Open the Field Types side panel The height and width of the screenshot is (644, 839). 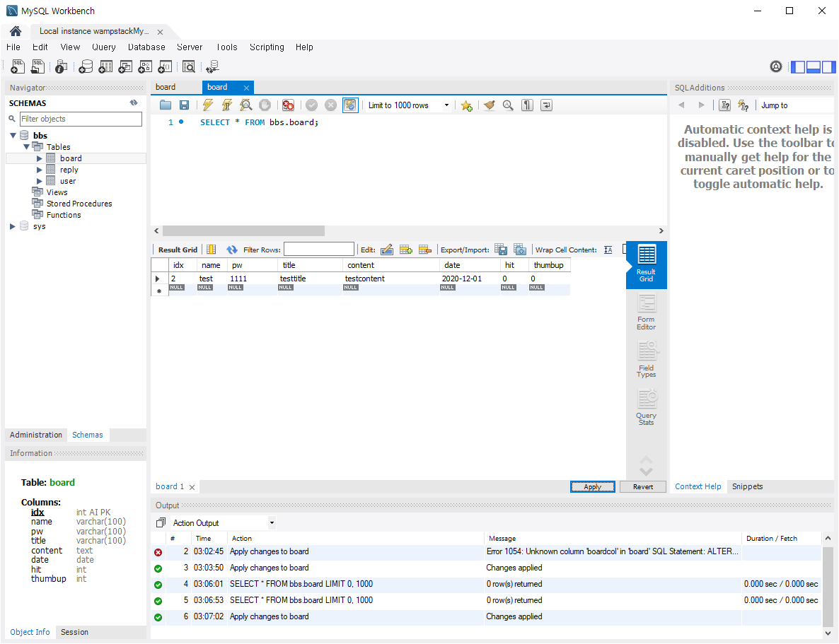click(647, 360)
